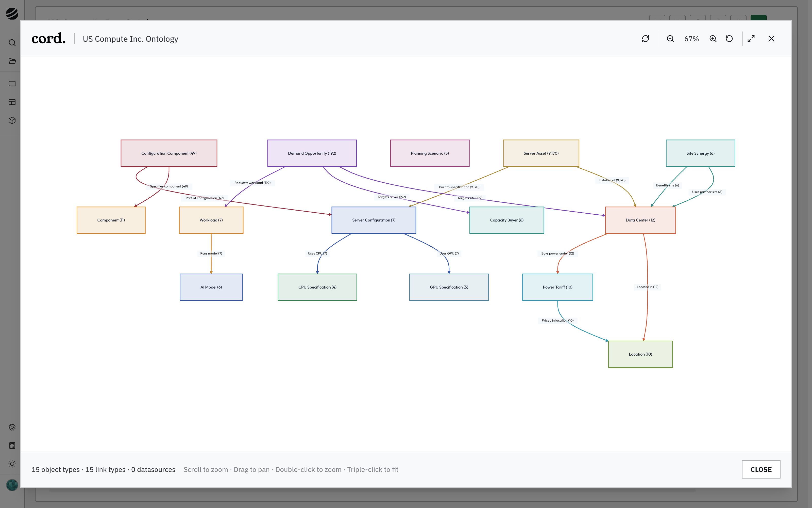Select the Configuration Component (49) node
This screenshot has width=812, height=508.
[169, 153]
